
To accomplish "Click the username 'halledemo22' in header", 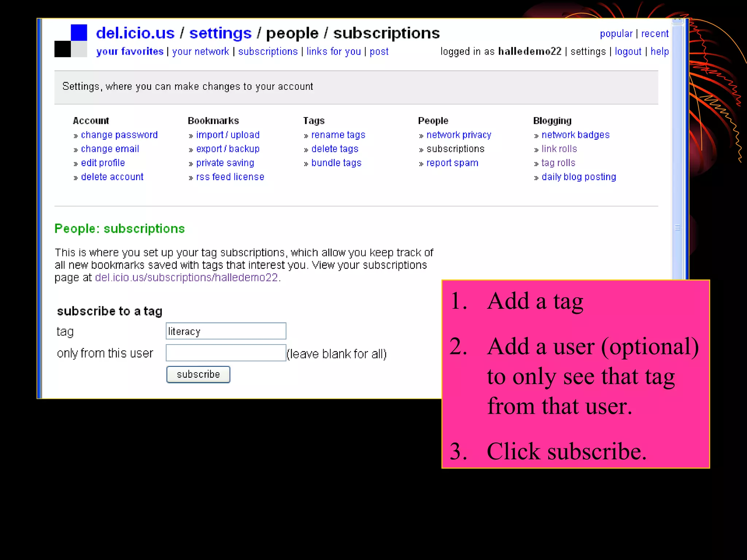I will pyautogui.click(x=530, y=51).
